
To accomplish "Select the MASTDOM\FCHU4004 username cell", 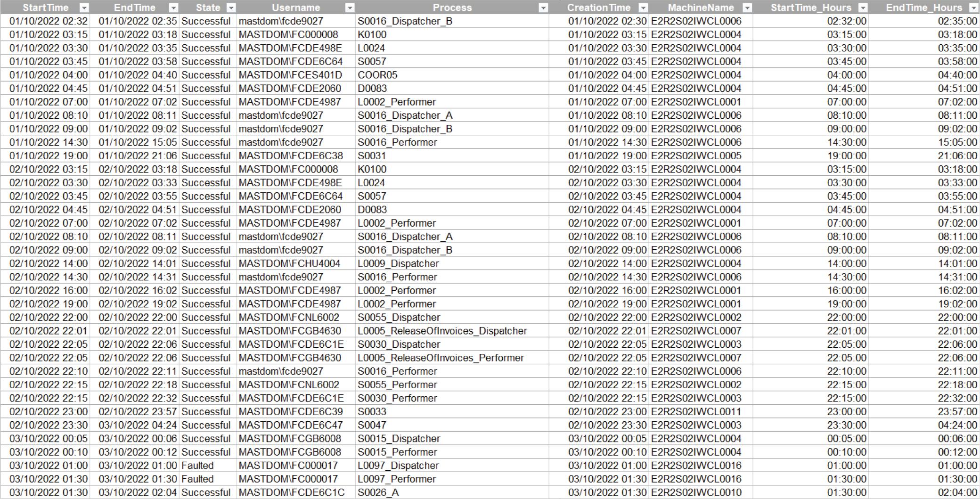I will [x=289, y=263].
